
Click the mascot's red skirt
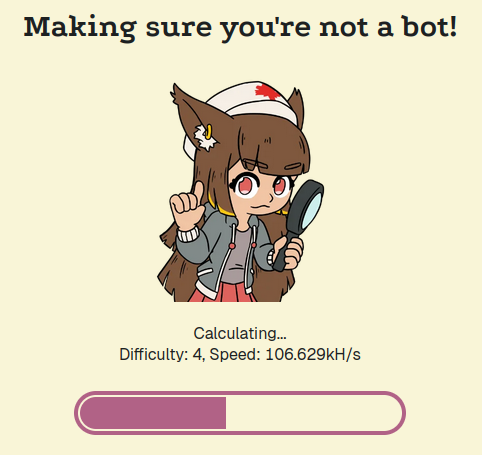point(223,293)
